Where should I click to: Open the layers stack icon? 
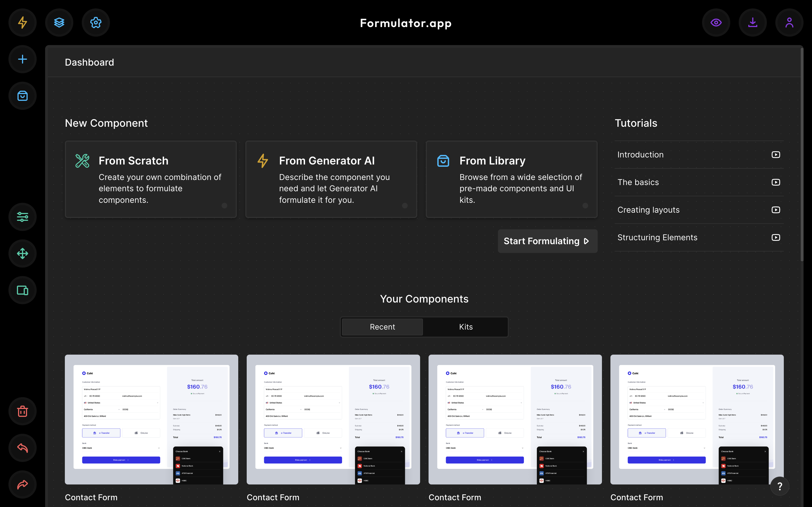tap(59, 23)
